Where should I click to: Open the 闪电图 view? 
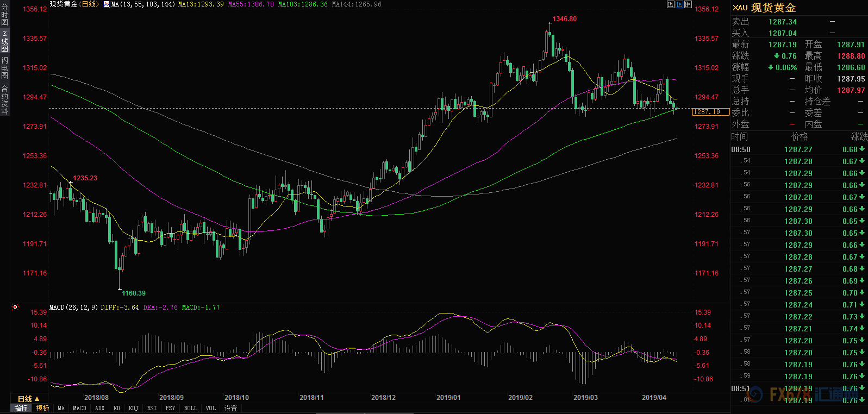[x=5, y=68]
